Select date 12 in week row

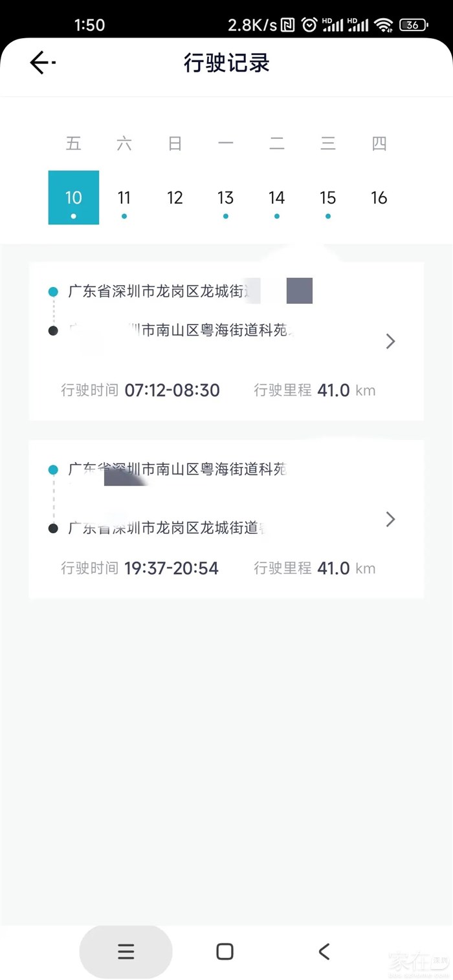[x=175, y=198]
